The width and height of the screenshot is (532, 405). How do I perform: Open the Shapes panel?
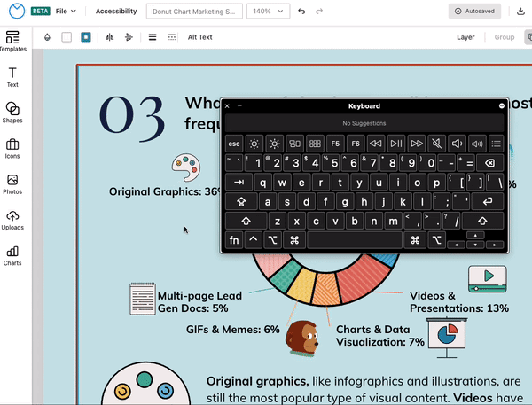[x=12, y=113]
